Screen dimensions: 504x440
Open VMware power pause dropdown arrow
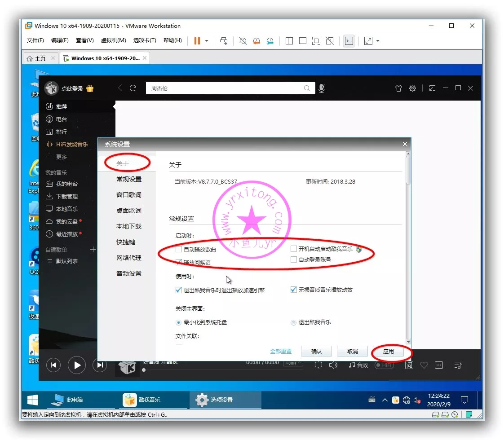(x=207, y=41)
